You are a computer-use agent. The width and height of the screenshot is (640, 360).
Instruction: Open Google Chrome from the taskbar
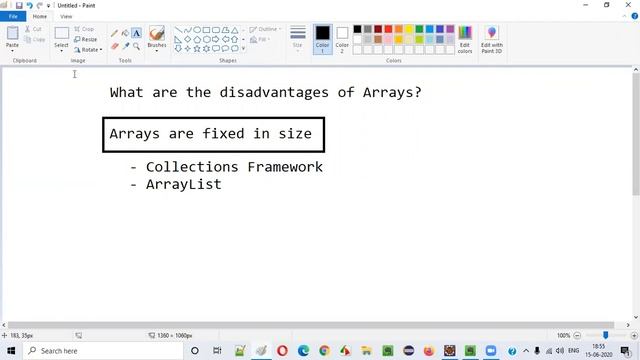coord(324,351)
